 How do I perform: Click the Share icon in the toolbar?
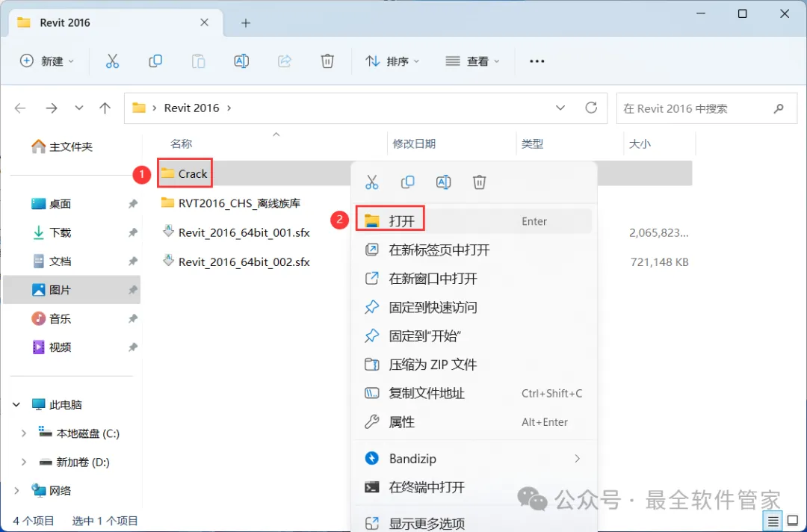click(285, 61)
